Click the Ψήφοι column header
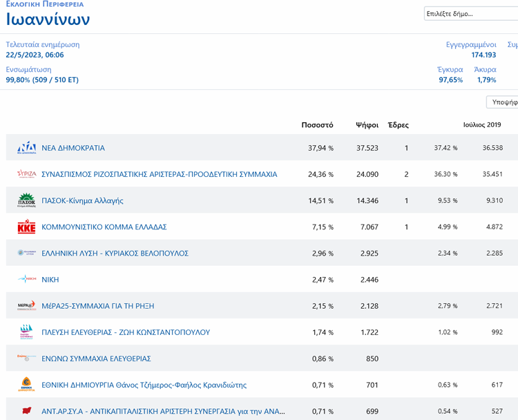Viewport: 518px width, 420px height. (367, 125)
